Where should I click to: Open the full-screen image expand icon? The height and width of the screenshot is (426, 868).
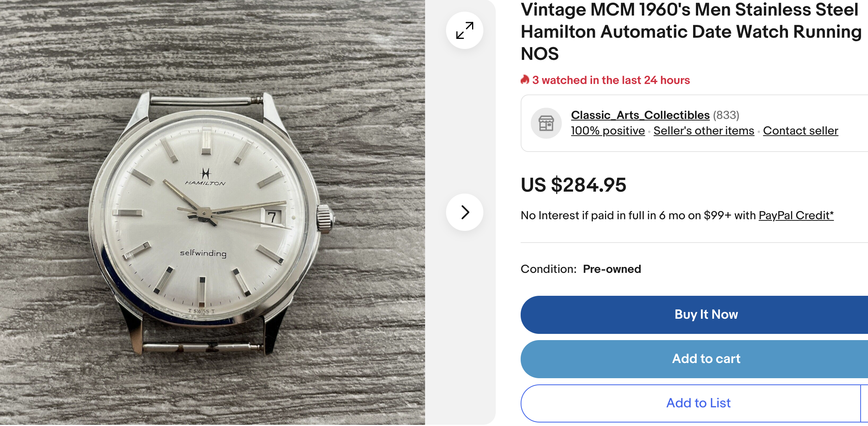[x=464, y=30]
